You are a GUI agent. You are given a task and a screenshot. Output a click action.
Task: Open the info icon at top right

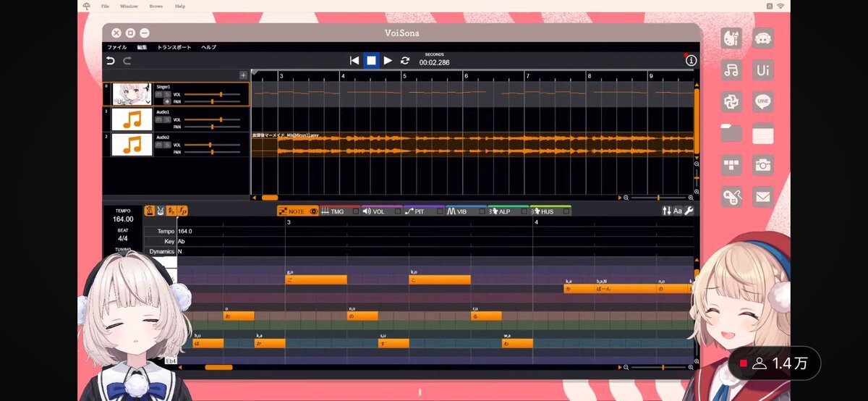click(691, 61)
